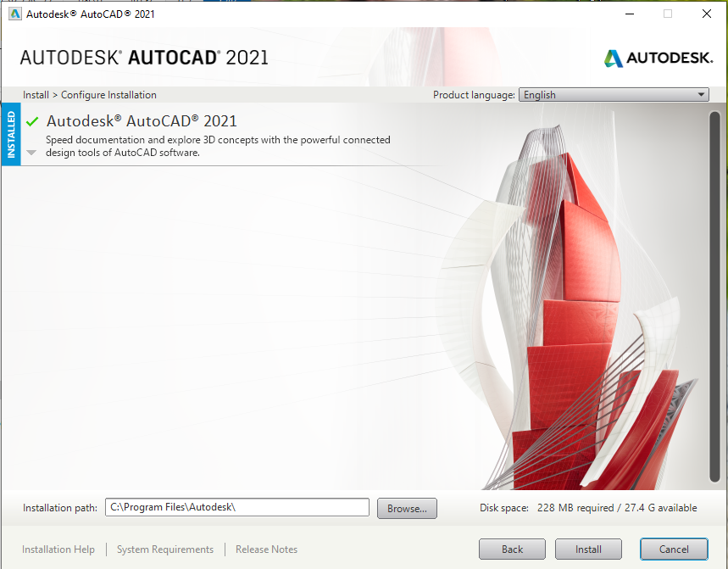Screen dimensions: 728x569
Task: Click the 'Install > Configure Installation' breadcrumb
Action: 90,95
